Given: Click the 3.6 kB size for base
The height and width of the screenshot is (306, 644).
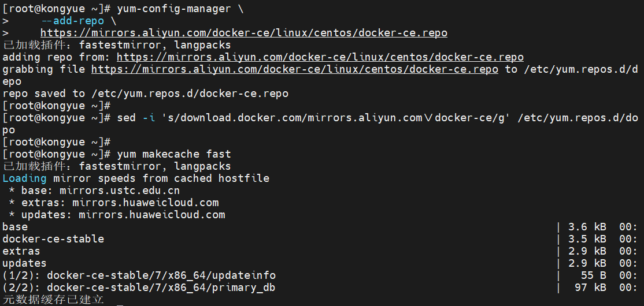Looking at the screenshot, I should tap(587, 227).
